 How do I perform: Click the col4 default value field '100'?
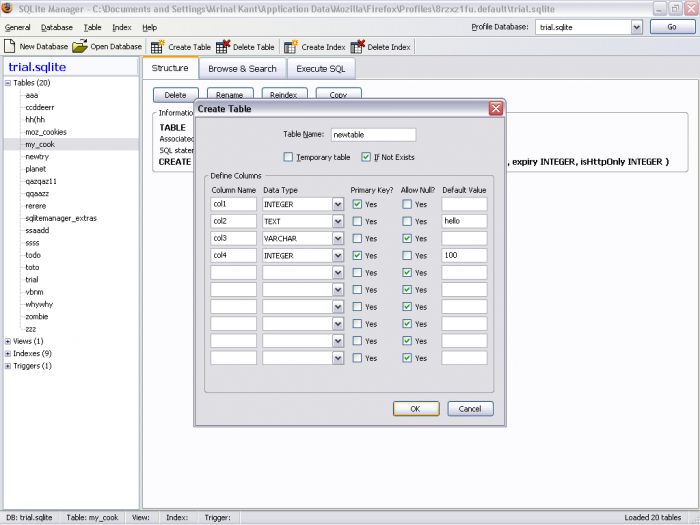(x=464, y=255)
